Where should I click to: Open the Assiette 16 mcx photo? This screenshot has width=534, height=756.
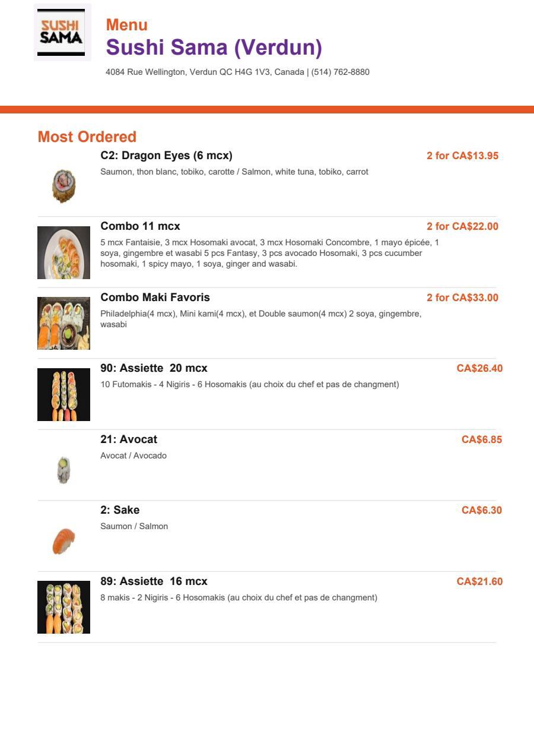63,608
